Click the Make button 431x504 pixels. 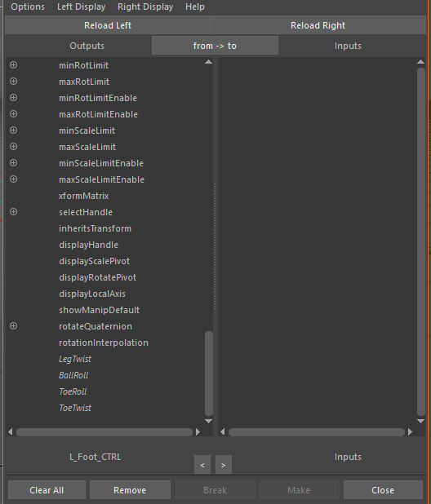(x=299, y=490)
